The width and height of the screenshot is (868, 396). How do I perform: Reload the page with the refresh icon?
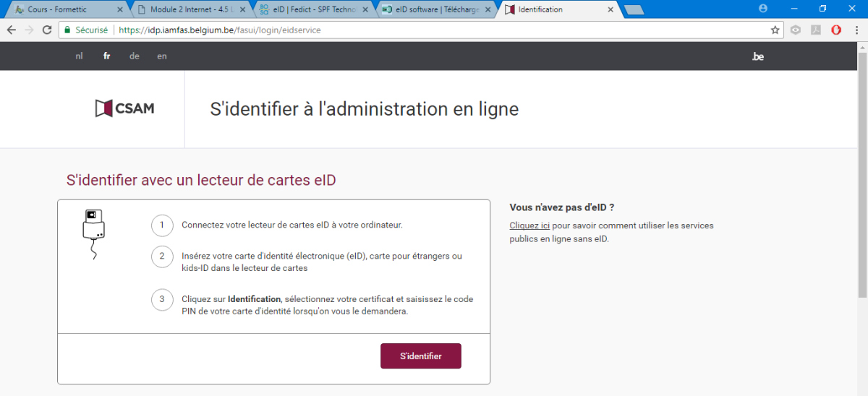[x=47, y=30]
